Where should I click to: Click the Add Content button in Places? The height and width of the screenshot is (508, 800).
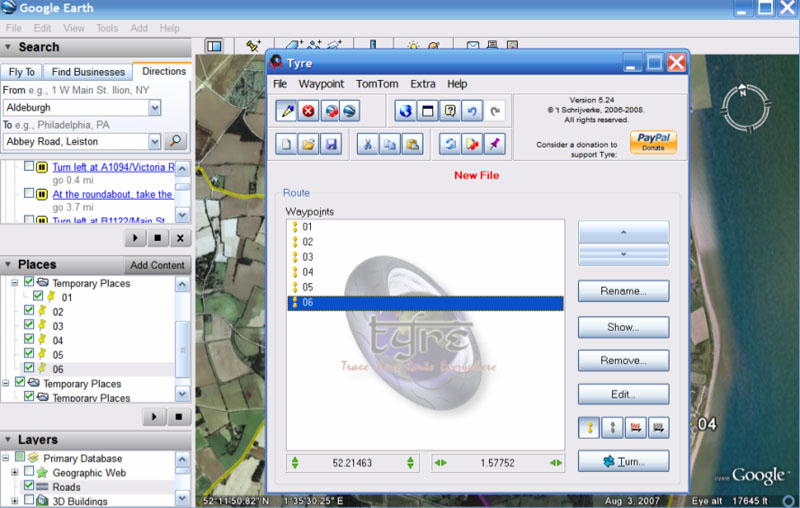click(157, 265)
